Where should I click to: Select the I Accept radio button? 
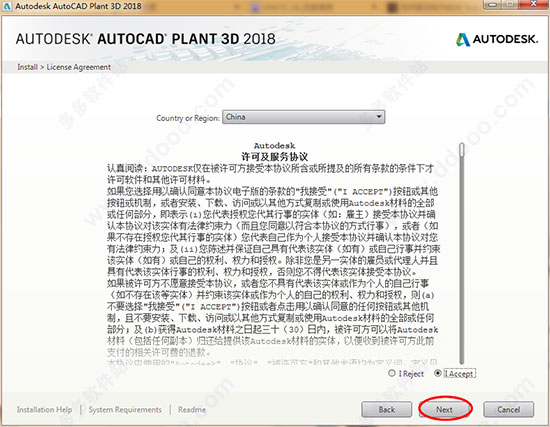437,373
